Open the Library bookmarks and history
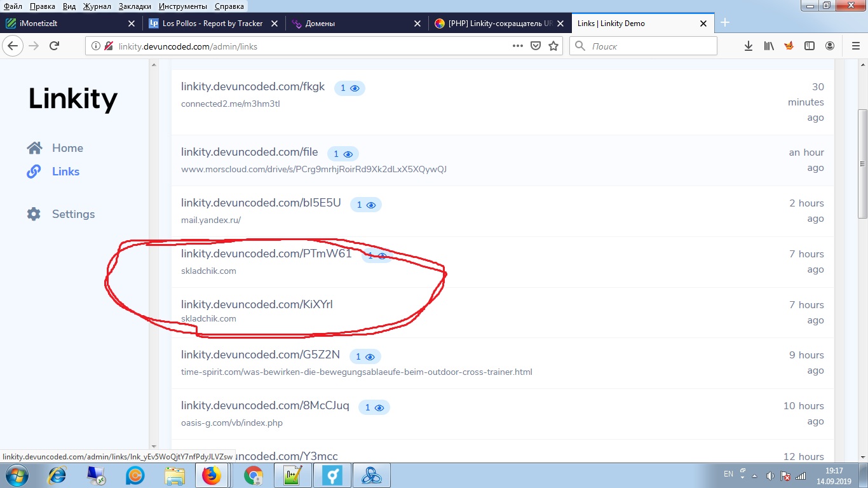The height and width of the screenshot is (488, 868). pyautogui.click(x=769, y=46)
